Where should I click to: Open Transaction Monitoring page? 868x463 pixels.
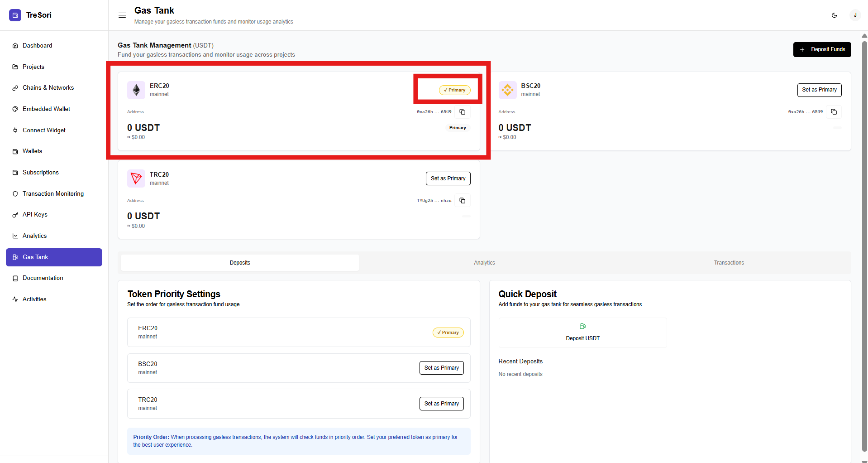coord(53,194)
